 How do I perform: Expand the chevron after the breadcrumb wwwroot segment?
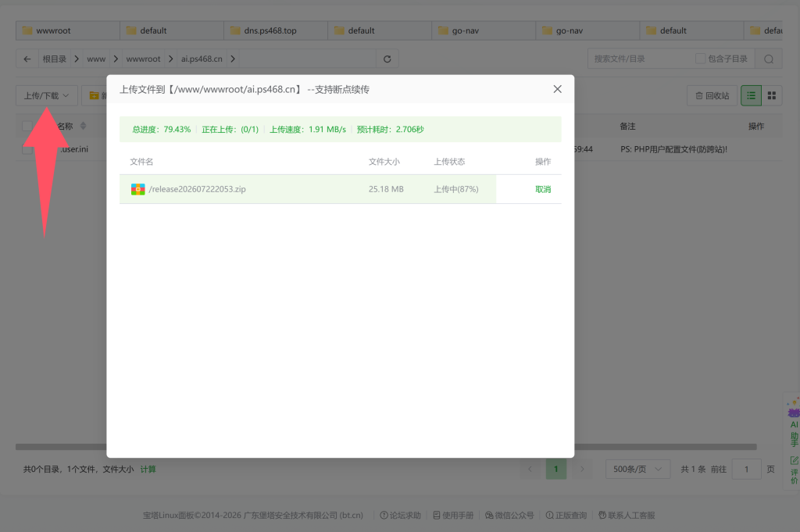[x=170, y=59]
